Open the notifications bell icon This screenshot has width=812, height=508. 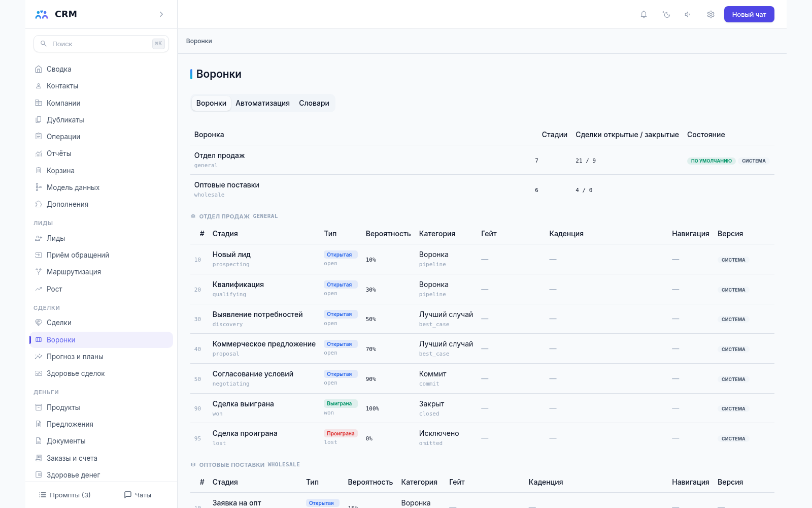[x=644, y=14]
